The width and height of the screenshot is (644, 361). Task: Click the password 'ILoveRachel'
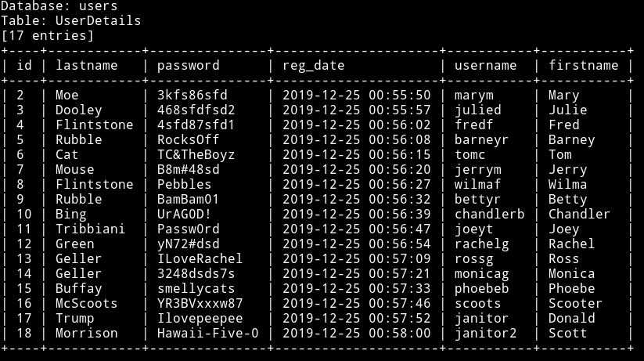[200, 258]
